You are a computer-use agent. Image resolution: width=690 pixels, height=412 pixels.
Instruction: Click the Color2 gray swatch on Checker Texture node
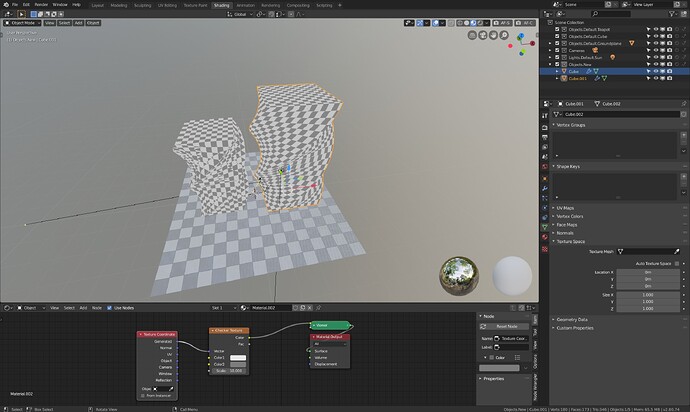coord(238,364)
